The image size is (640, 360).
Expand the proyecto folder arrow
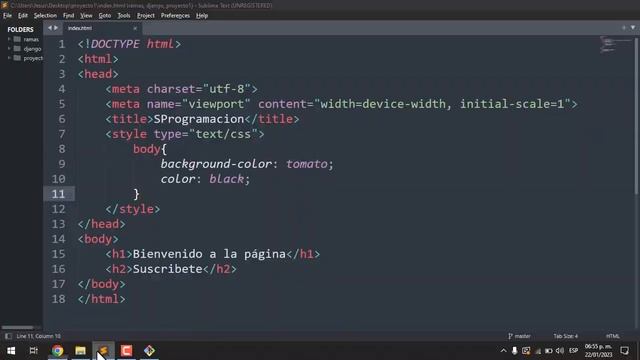(9, 58)
